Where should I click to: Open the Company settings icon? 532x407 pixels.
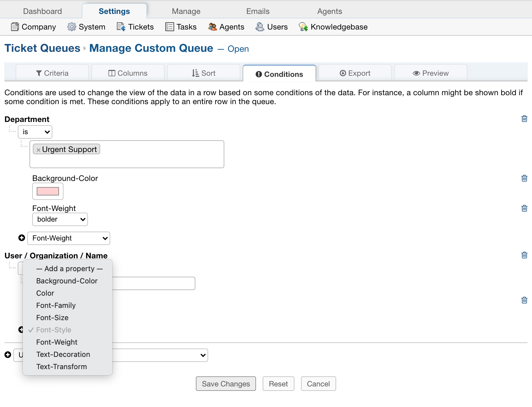15,27
